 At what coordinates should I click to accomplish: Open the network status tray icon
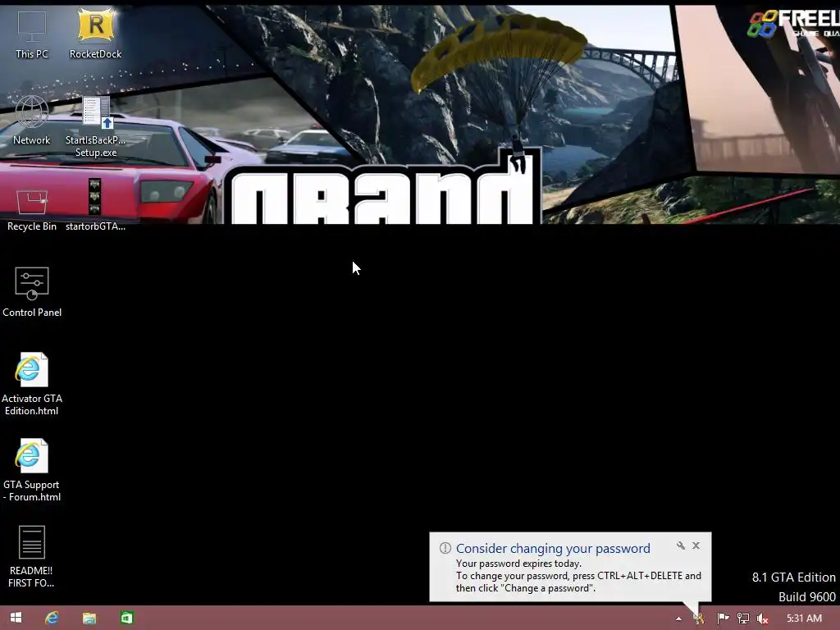coord(743,619)
